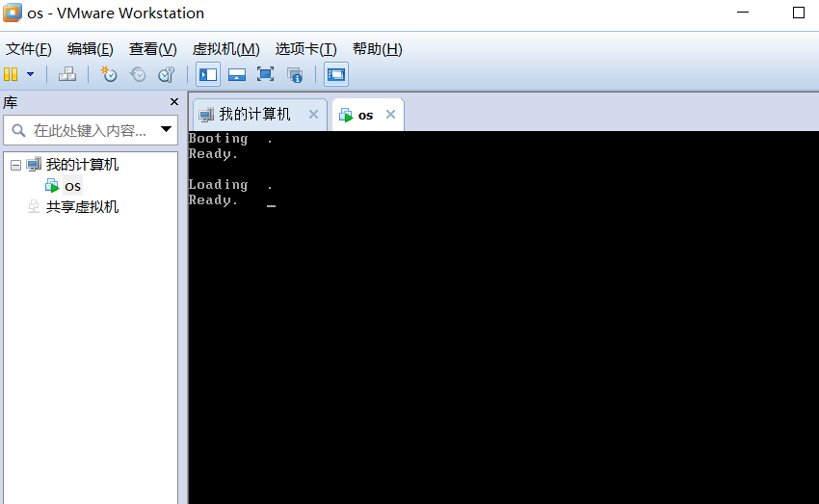Click the running VM icon beside os in tree
819x504 pixels.
click(x=52, y=185)
